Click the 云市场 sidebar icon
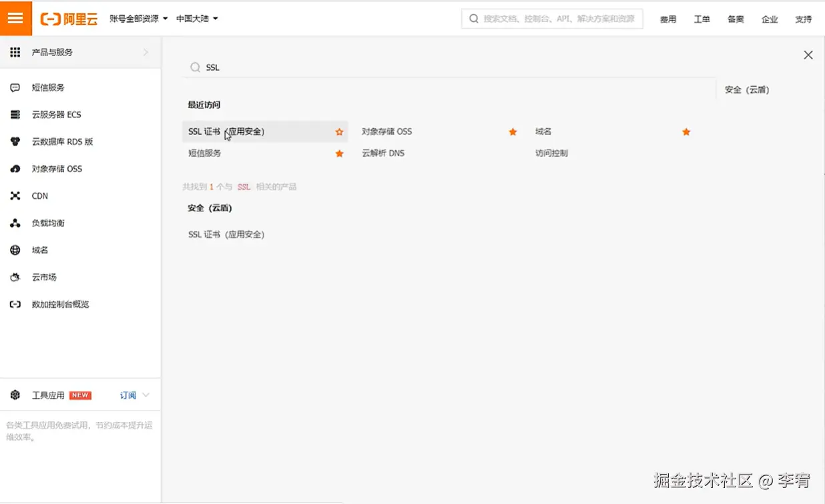 (15, 277)
